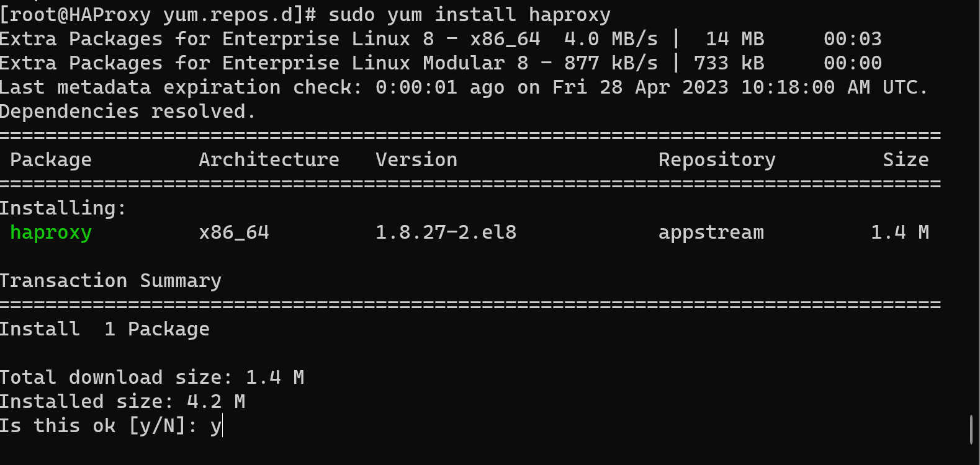Click the 'Is this ok [y/N]' prompt
Viewport: 980px width, 465px height.
click(98, 427)
